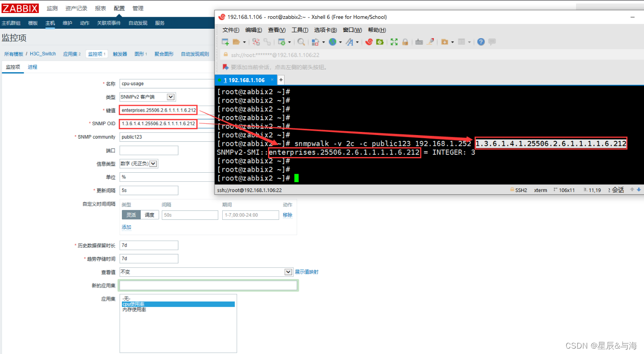Image resolution: width=644 pixels, height=354 pixels.
Task: Click the padlock lock-screen icon in toolbar
Action: (405, 42)
